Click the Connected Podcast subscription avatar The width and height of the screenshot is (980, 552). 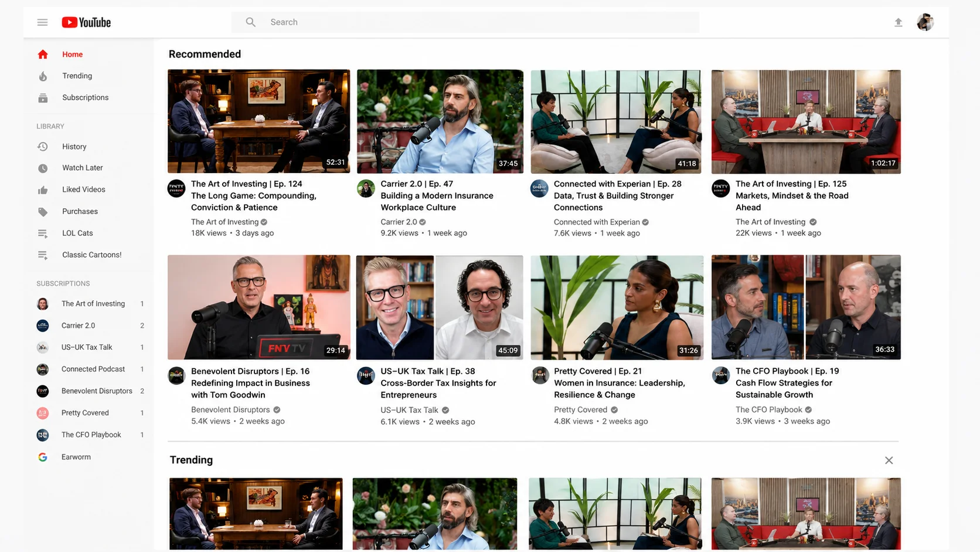43,370
